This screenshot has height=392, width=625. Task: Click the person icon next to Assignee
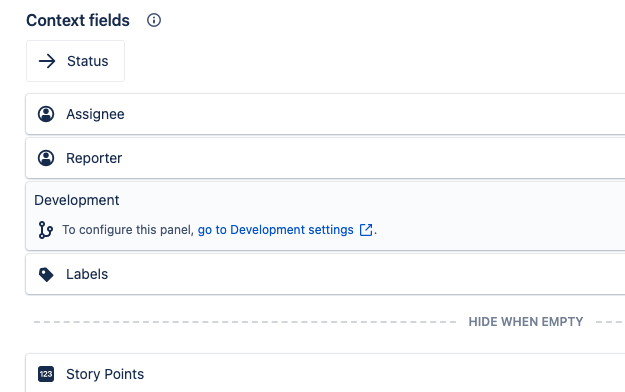[46, 114]
